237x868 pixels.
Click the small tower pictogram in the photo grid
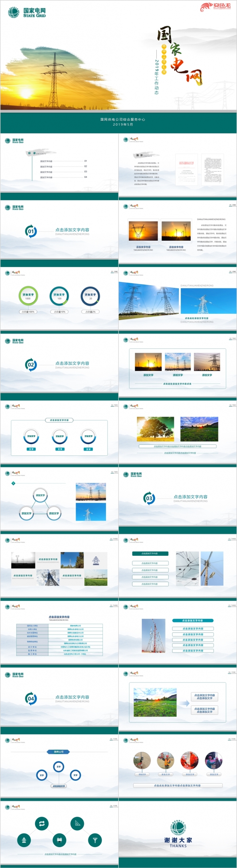[x=96, y=560]
